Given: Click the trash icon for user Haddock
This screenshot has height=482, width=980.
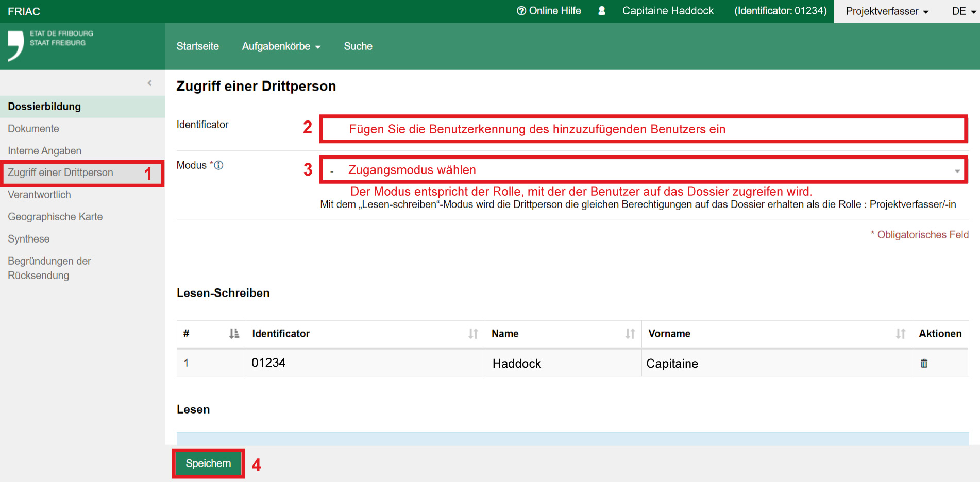Looking at the screenshot, I should (x=924, y=364).
